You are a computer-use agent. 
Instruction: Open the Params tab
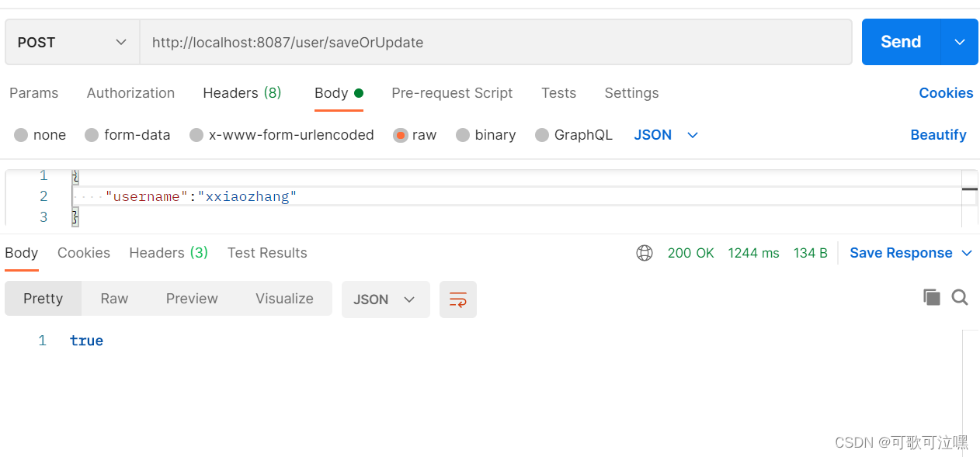tap(33, 93)
